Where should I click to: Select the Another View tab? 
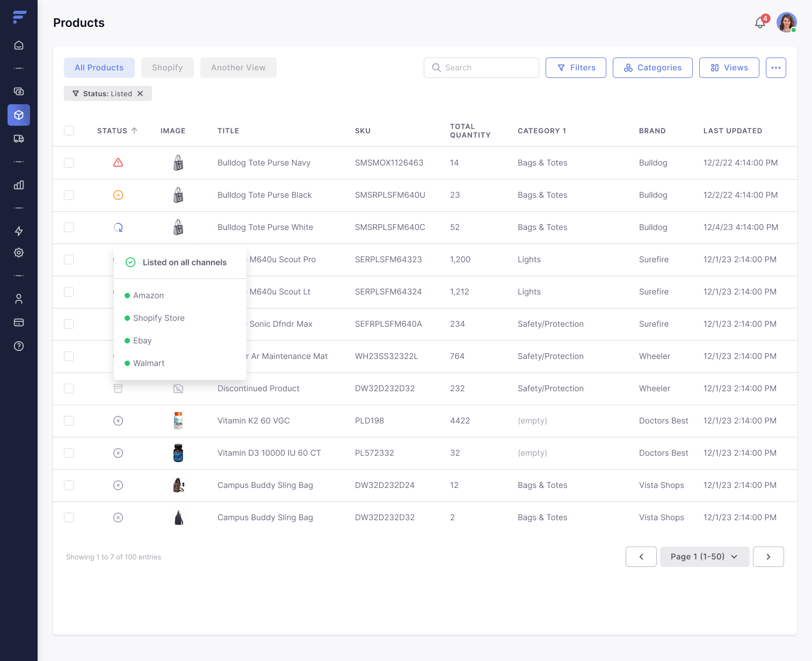coord(238,67)
